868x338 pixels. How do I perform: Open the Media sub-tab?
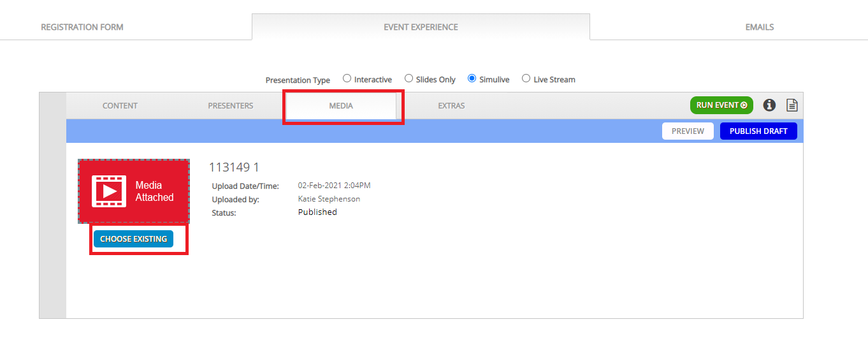tap(341, 105)
